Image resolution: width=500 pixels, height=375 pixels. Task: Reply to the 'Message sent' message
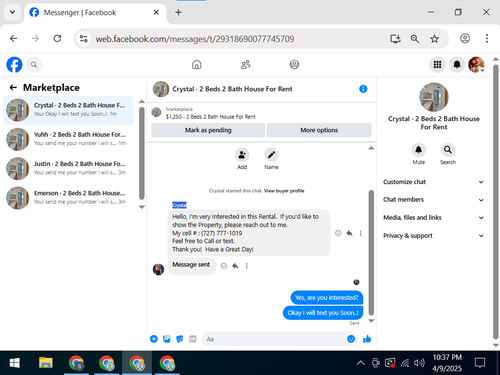(235, 266)
